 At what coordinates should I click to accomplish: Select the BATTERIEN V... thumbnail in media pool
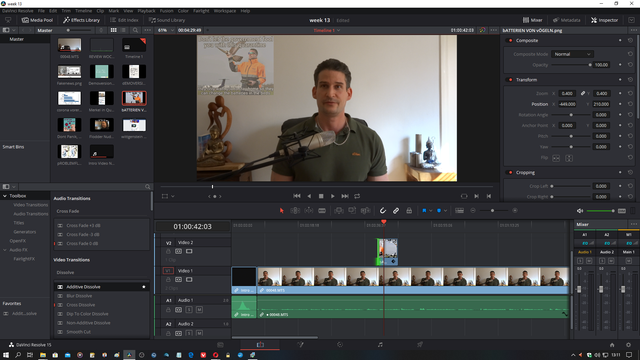click(x=134, y=98)
